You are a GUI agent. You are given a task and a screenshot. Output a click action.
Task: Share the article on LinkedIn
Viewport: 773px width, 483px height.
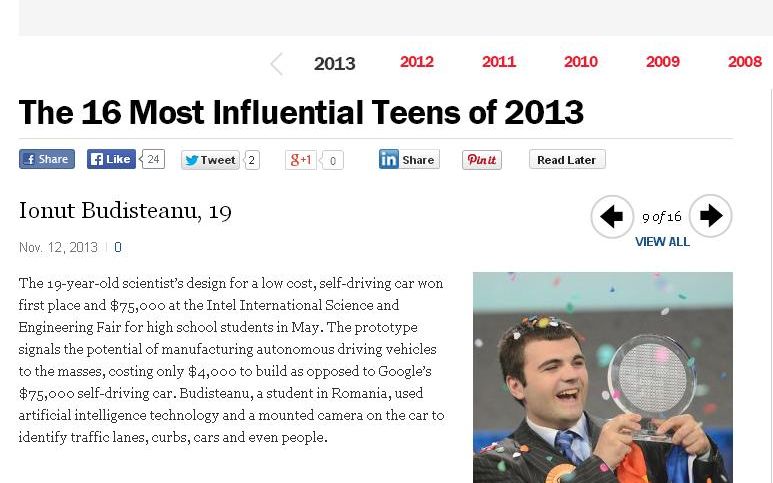click(x=408, y=160)
